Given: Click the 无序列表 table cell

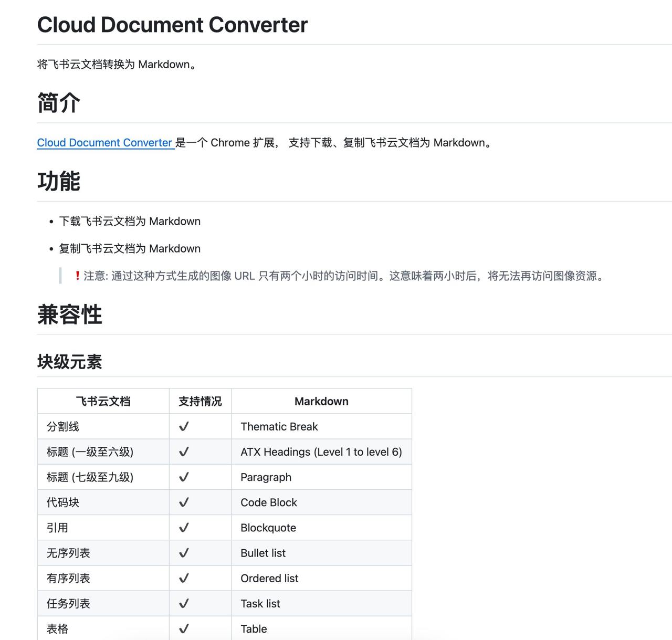Looking at the screenshot, I should tap(103, 552).
